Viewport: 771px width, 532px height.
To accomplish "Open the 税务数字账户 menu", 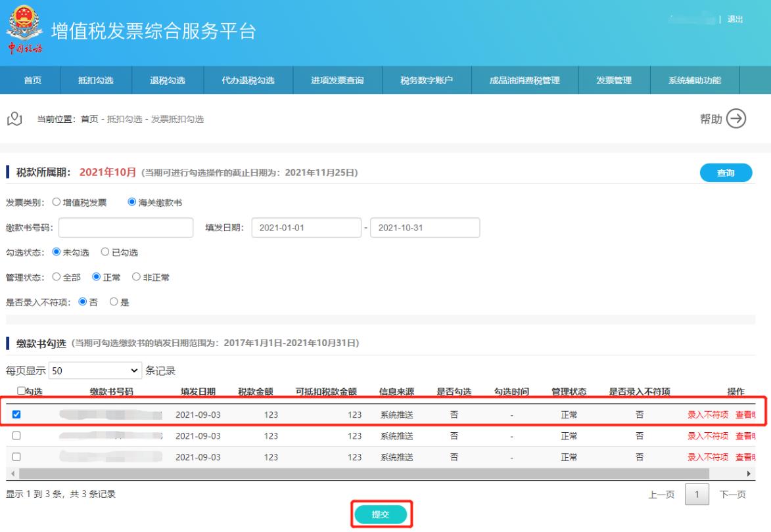I will 427,81.
